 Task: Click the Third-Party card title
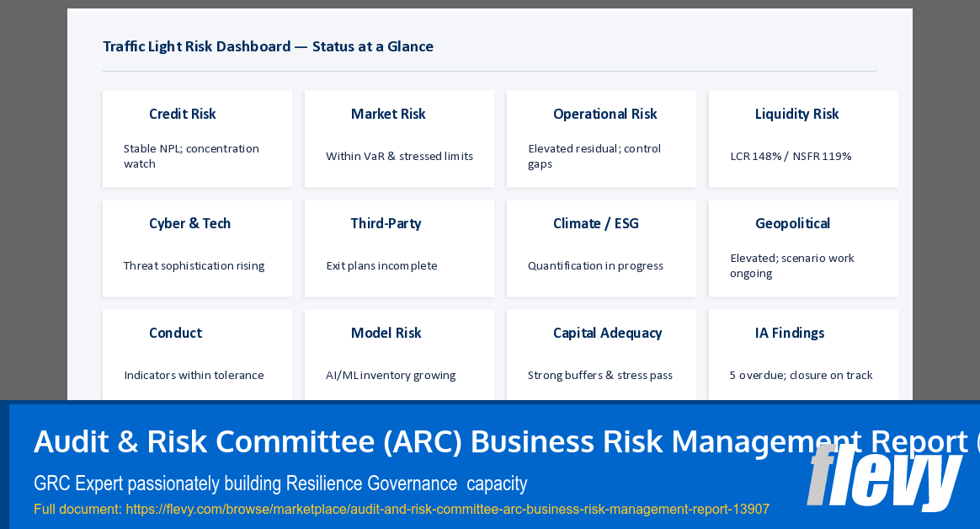[386, 223]
